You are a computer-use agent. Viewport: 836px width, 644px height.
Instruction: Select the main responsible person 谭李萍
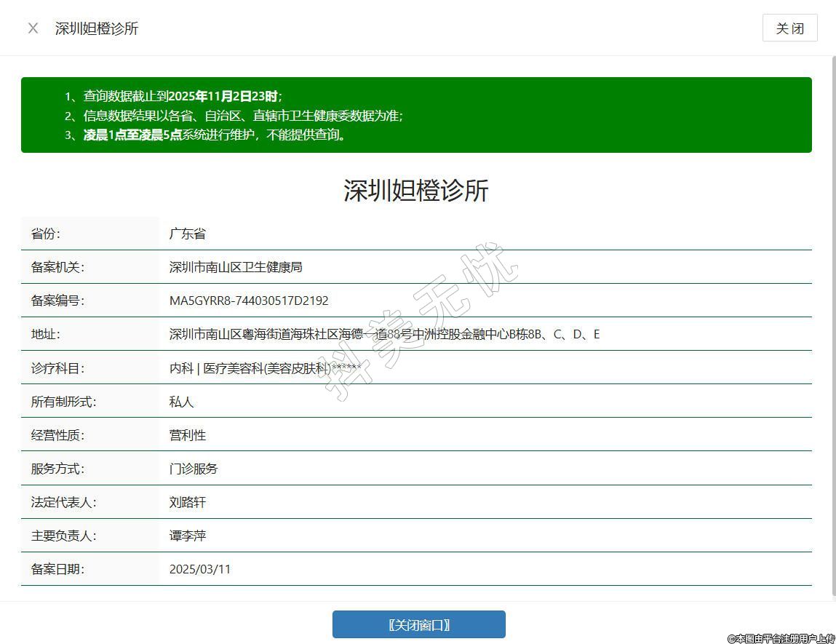(188, 536)
